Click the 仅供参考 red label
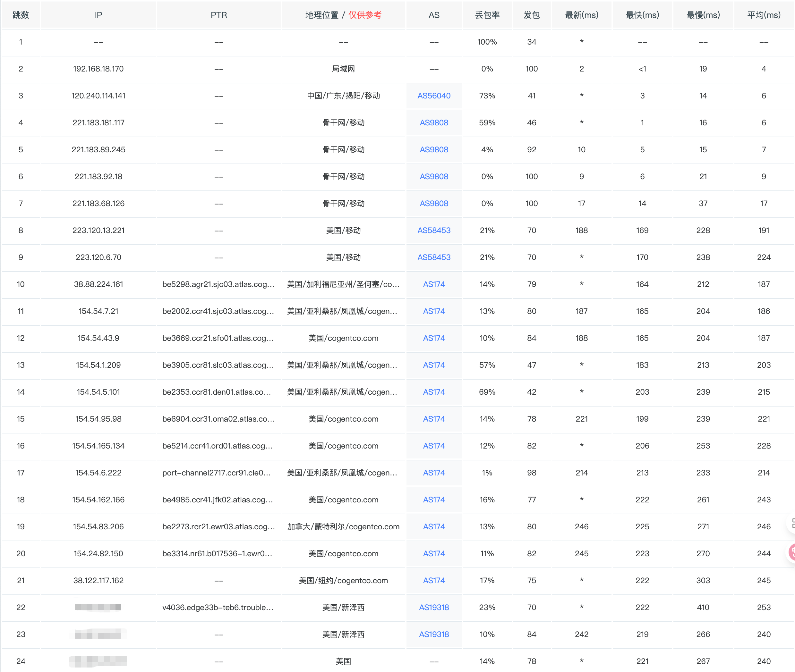 [364, 15]
